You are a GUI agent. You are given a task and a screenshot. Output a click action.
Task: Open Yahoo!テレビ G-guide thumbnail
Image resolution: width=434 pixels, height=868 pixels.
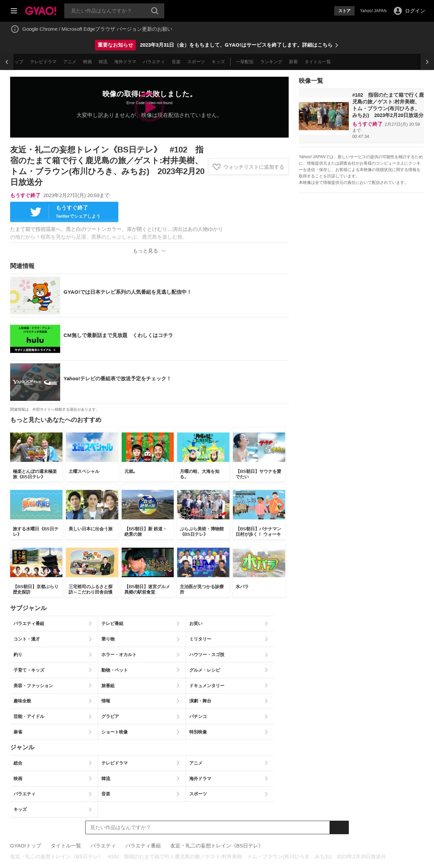35,382
